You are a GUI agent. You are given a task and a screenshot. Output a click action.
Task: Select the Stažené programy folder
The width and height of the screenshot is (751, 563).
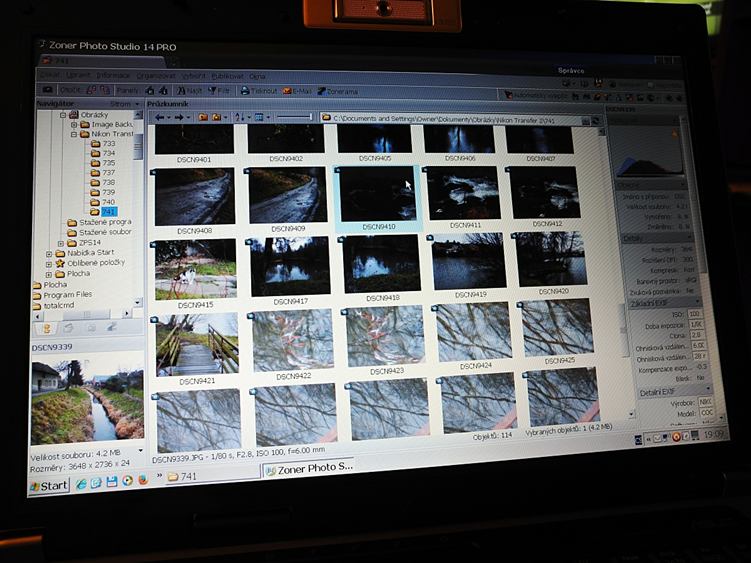click(99, 222)
